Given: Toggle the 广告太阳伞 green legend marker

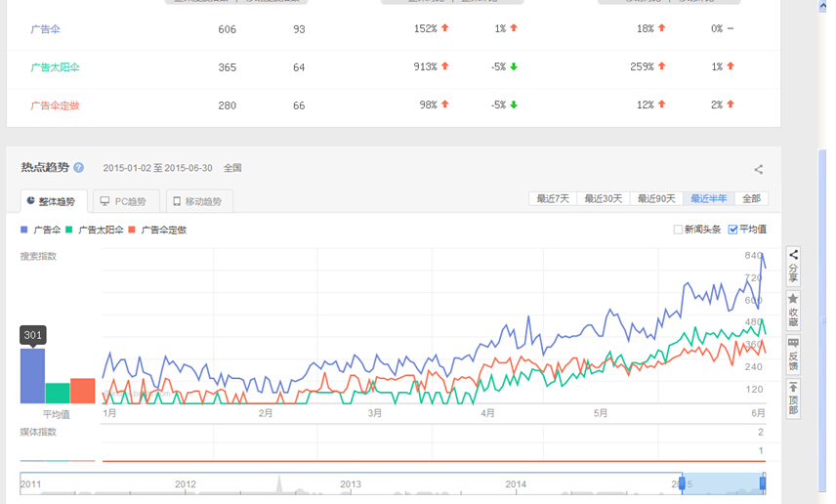Looking at the screenshot, I should (x=69, y=230).
